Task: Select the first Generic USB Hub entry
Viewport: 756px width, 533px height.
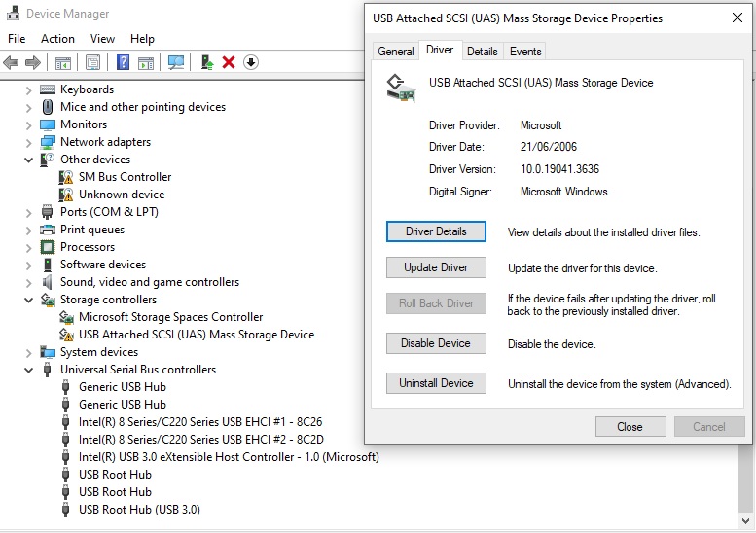Action: [x=123, y=387]
